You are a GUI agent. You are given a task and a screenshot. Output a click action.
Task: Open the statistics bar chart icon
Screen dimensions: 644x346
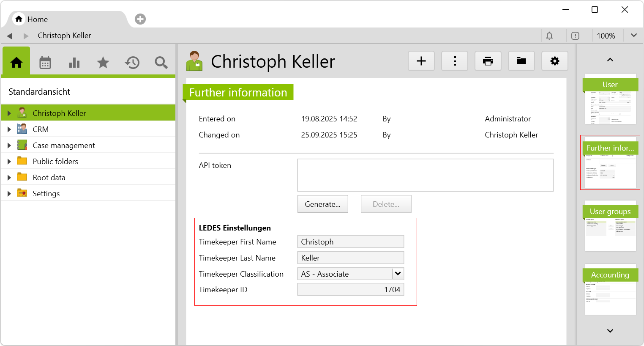(x=74, y=63)
